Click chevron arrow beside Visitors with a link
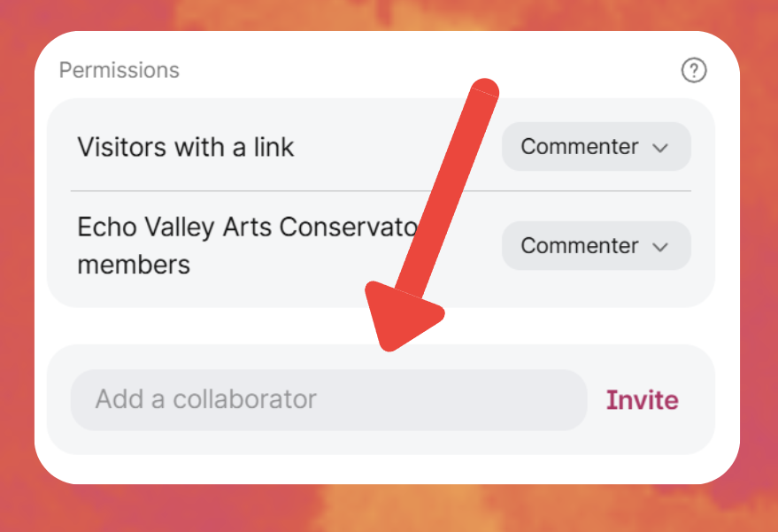Image resolution: width=778 pixels, height=532 pixels. tap(659, 148)
